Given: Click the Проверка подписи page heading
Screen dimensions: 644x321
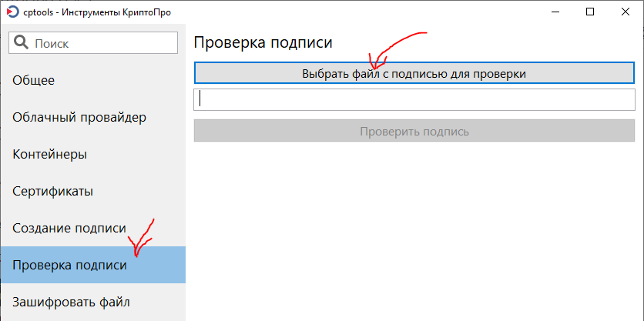Looking at the screenshot, I should [263, 43].
